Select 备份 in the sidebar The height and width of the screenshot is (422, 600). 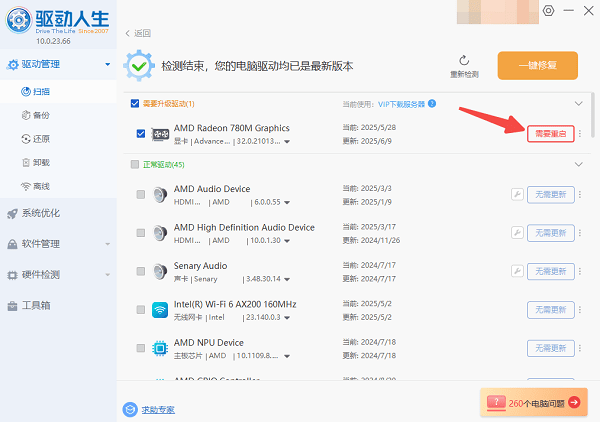tap(58, 115)
